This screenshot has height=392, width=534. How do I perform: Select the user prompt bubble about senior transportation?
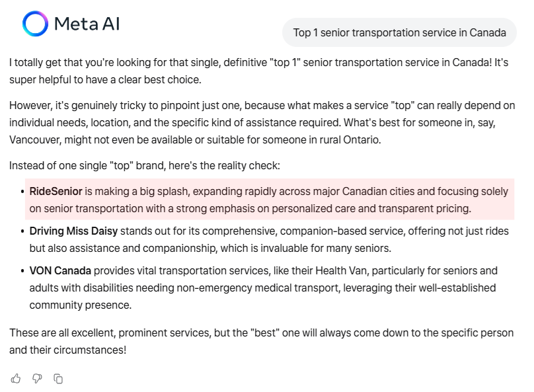[399, 32]
